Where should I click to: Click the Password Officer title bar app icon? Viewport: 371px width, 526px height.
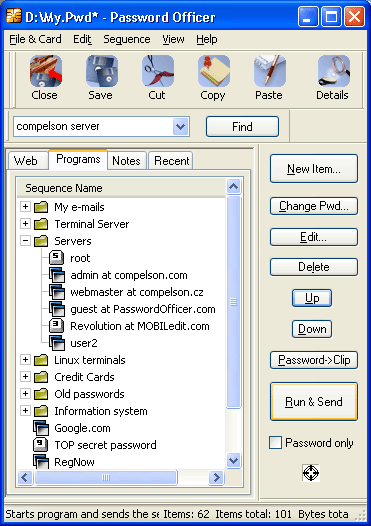[14, 16]
